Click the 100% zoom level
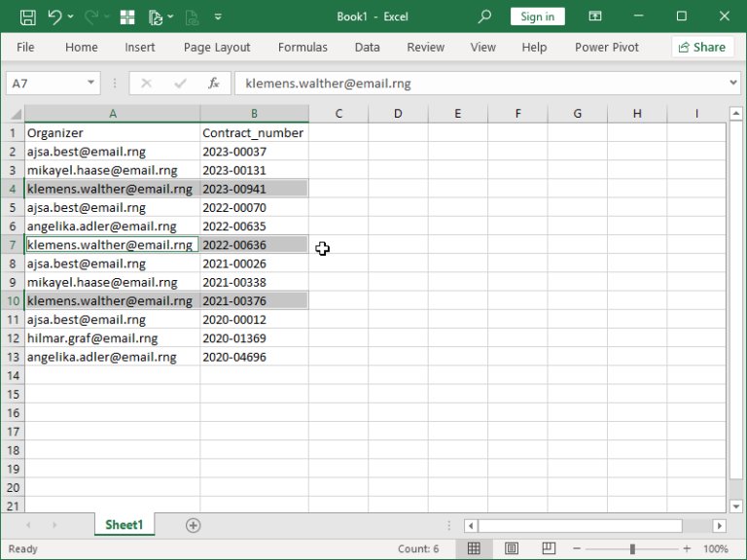The height and width of the screenshot is (560, 747). pos(716,548)
